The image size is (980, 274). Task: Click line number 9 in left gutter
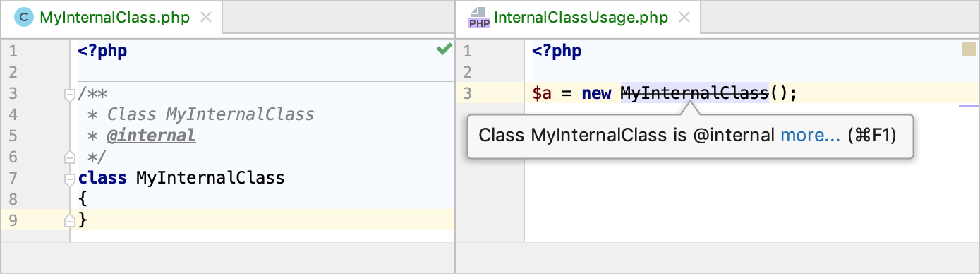12,220
